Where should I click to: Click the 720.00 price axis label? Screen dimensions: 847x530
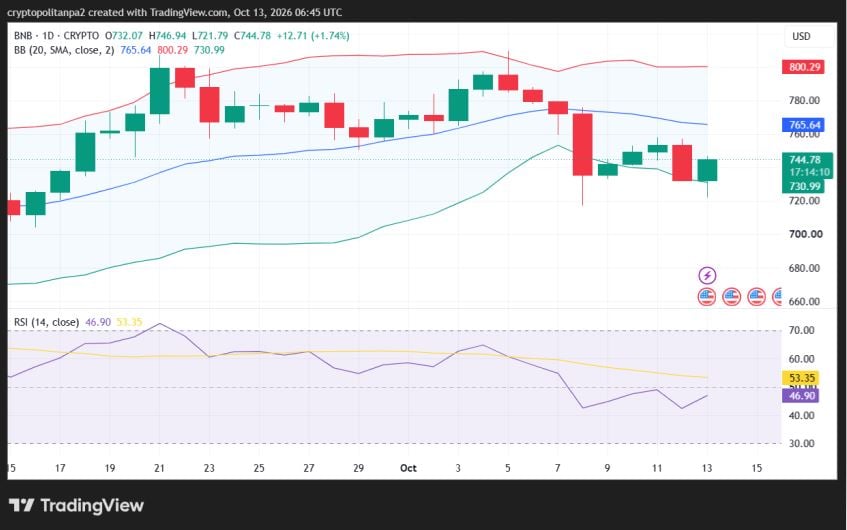805,200
